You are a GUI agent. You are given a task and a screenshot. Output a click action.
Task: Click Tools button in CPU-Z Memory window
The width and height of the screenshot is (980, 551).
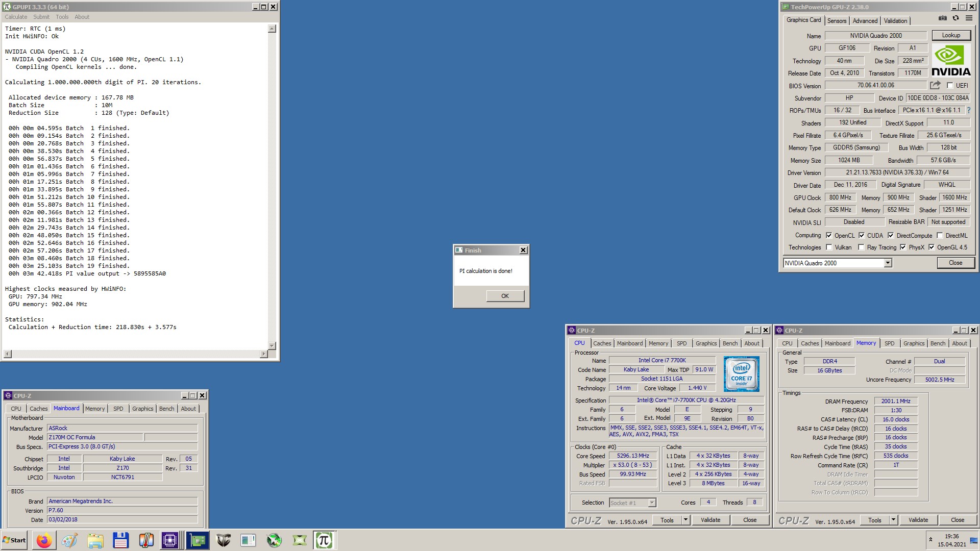pos(875,520)
